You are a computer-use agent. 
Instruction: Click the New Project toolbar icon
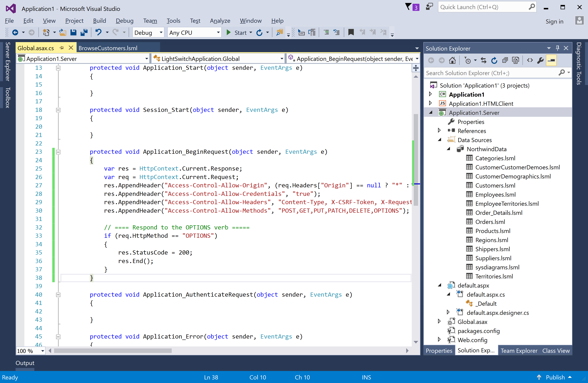[x=46, y=32]
